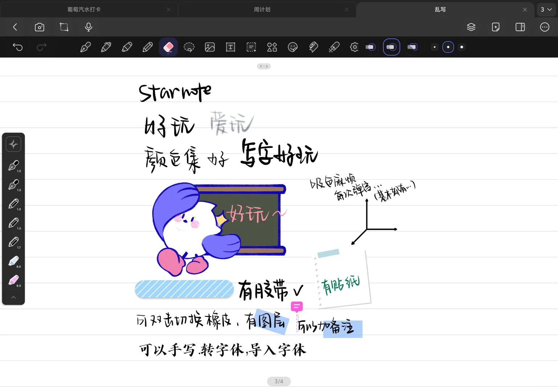Open the sticker picker

[293, 47]
